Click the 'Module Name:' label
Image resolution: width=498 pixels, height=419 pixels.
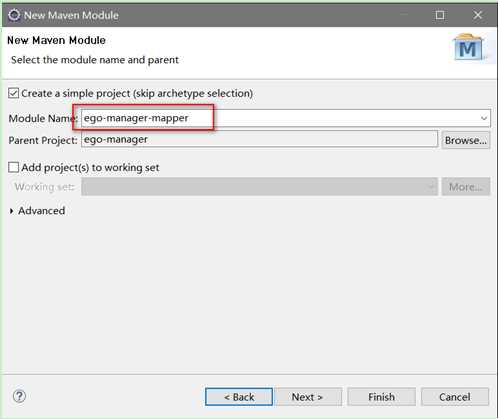(x=43, y=119)
